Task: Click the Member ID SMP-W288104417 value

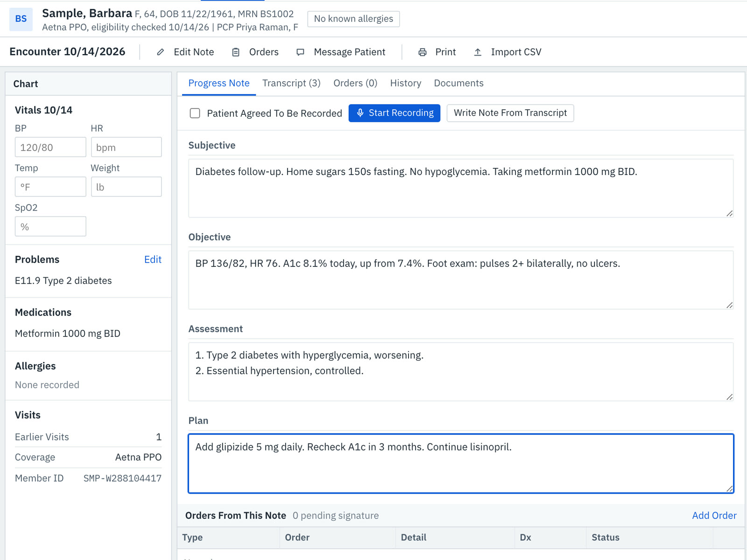Action: 122,478
